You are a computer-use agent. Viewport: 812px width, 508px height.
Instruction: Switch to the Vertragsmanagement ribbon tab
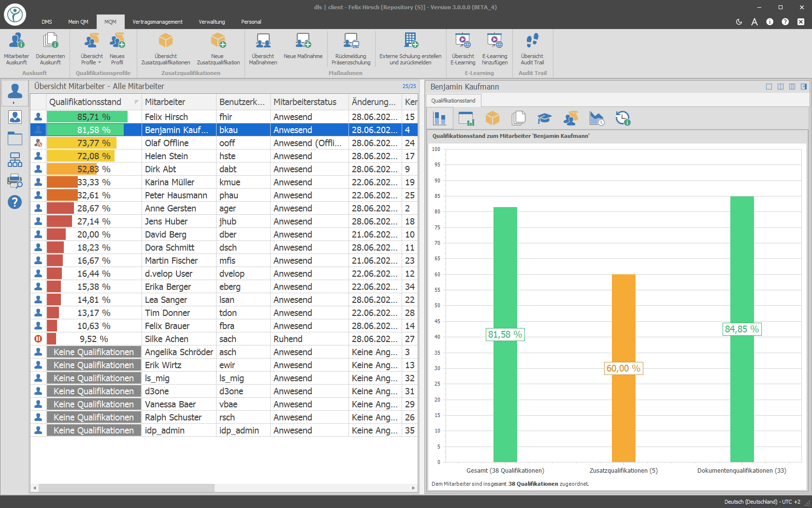[158, 22]
